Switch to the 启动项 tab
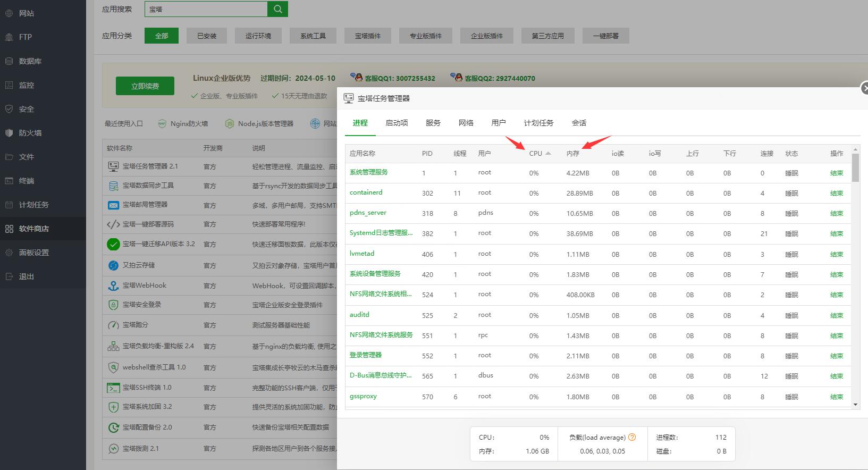This screenshot has width=868, height=470. (x=397, y=123)
